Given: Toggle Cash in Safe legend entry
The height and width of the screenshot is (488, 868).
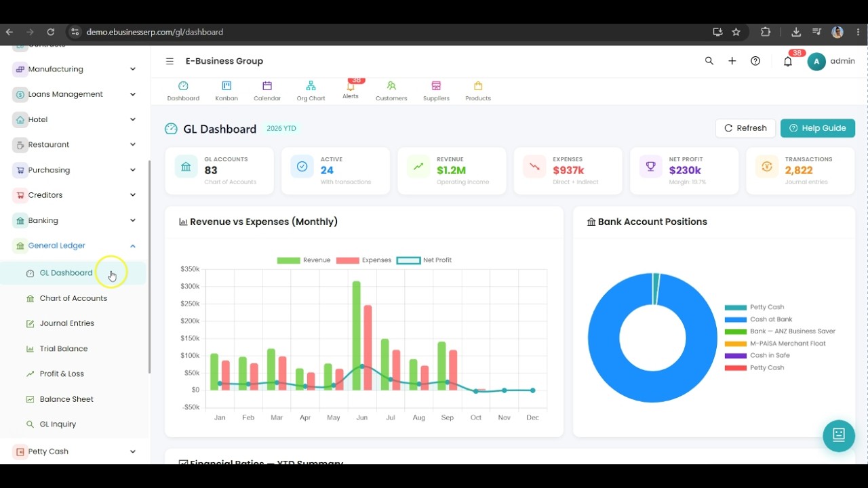Looking at the screenshot, I should click(757, 355).
